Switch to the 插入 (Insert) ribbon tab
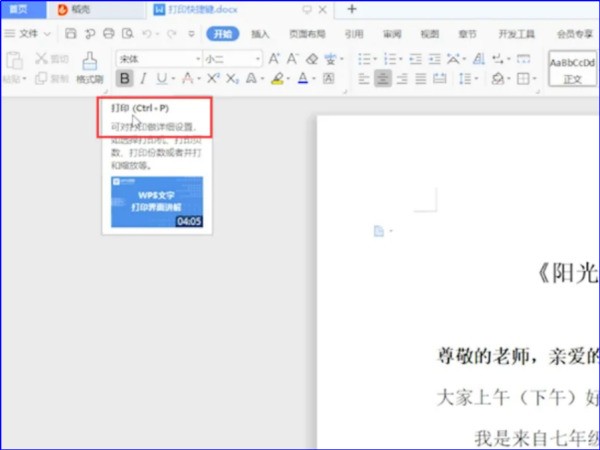The image size is (600, 450). [260, 33]
